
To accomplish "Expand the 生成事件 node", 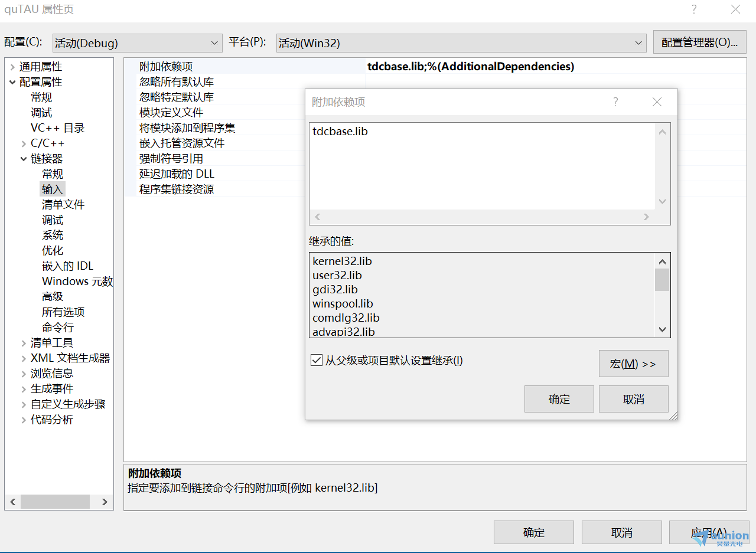I will [x=24, y=389].
